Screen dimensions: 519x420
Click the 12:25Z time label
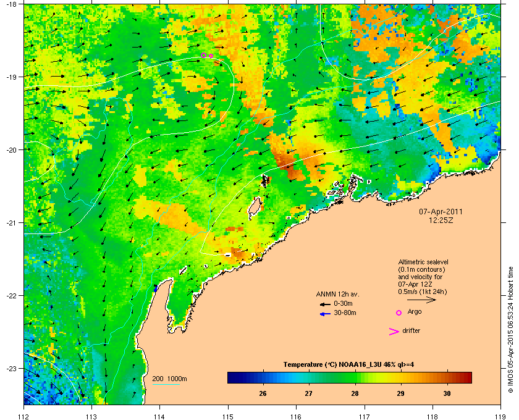(441, 220)
